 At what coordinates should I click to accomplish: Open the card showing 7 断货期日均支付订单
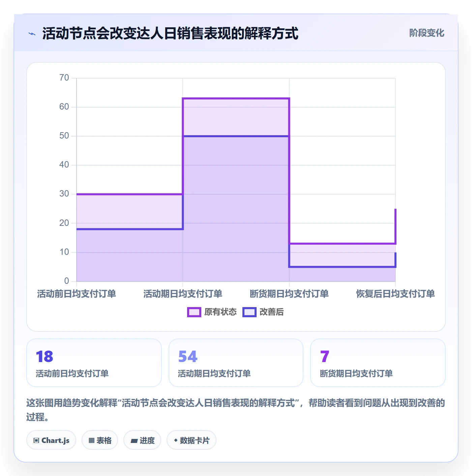(378, 363)
